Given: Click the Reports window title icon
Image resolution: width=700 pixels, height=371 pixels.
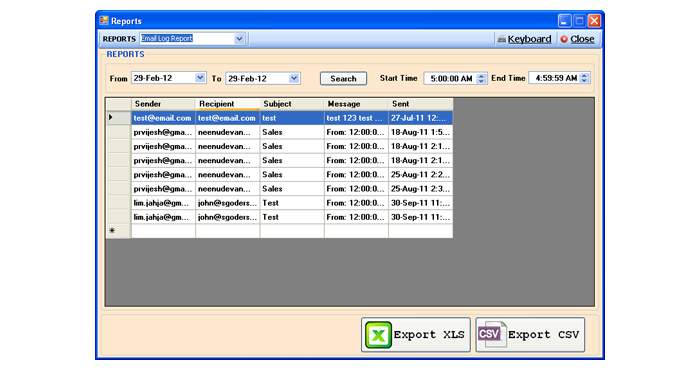Looking at the screenshot, I should point(104,21).
